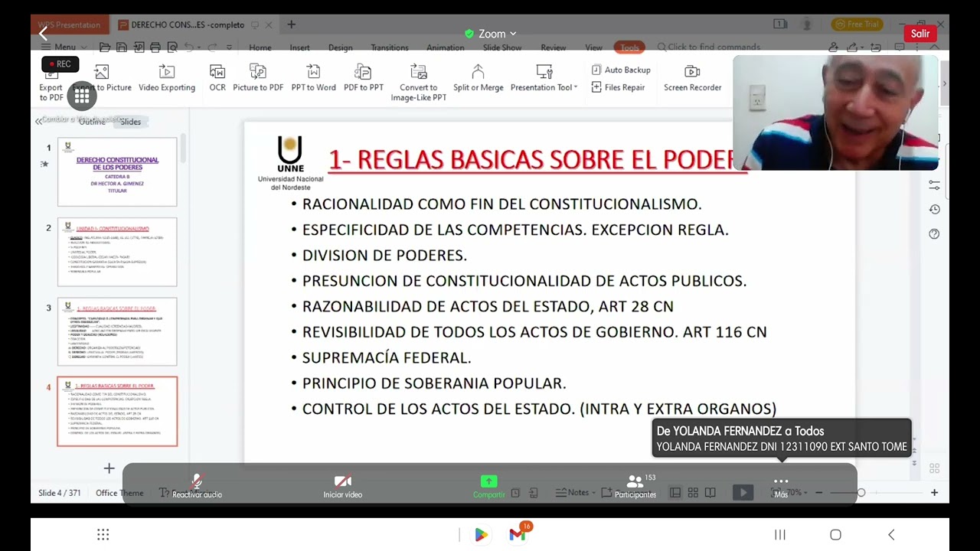Switch to gallery view grid button

coord(82,96)
